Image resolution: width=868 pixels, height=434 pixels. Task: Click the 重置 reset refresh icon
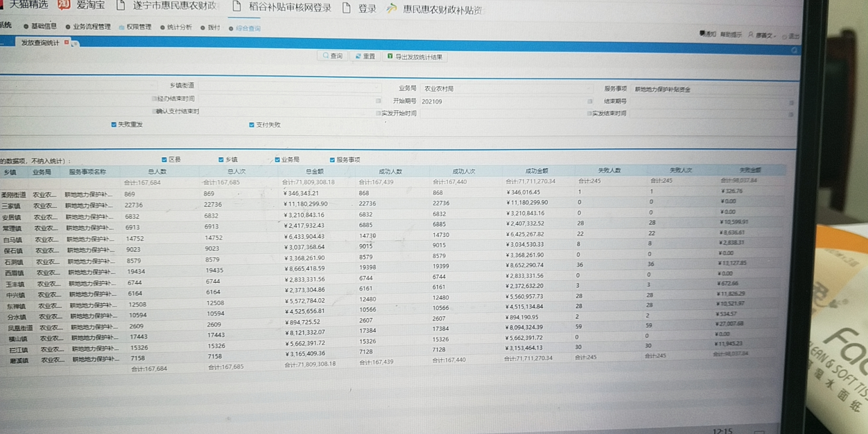pos(358,56)
